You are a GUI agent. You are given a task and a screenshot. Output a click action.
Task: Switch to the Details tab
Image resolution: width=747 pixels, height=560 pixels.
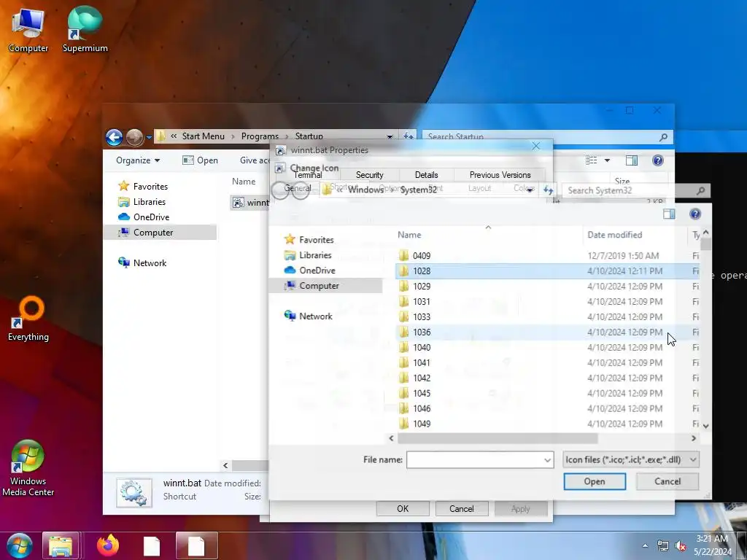[x=426, y=175]
